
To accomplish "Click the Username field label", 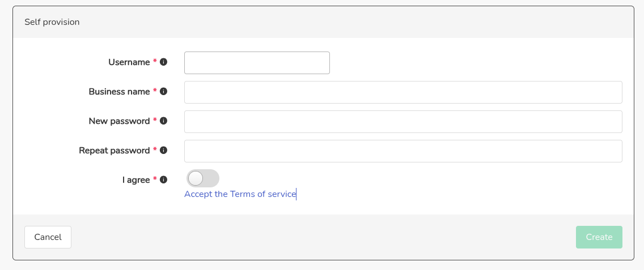I will (129, 62).
